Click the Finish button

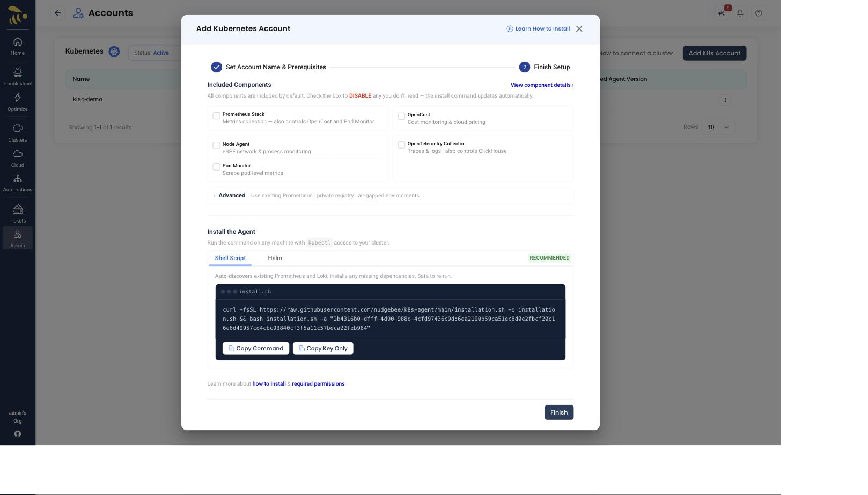(559, 412)
